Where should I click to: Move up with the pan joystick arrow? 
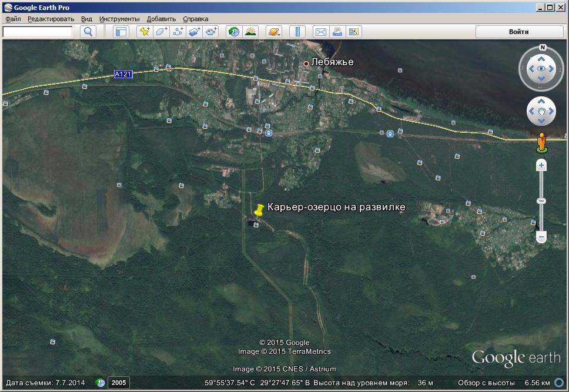tap(541, 101)
